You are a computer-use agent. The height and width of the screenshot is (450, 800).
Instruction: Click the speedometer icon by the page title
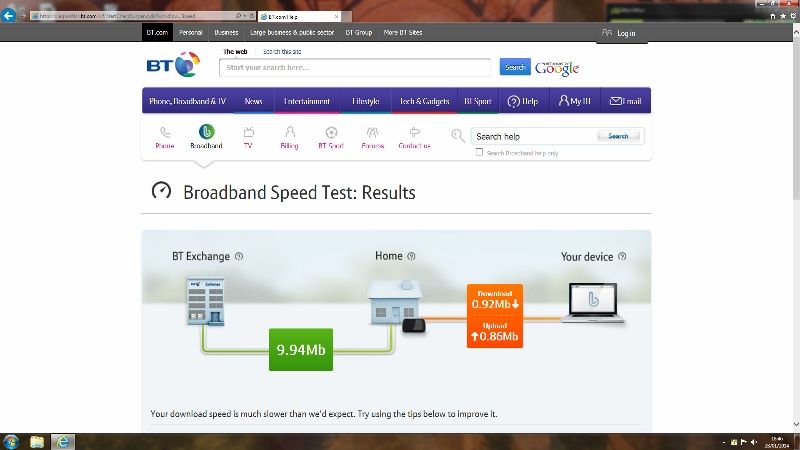pyautogui.click(x=161, y=191)
